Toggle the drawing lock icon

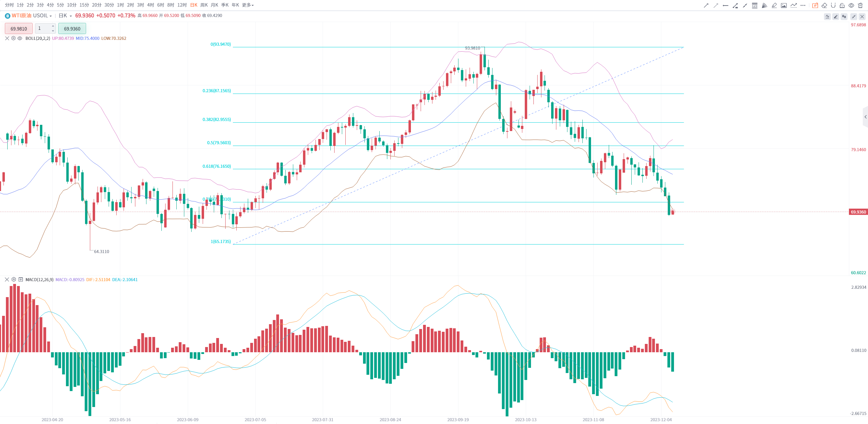pos(842,5)
